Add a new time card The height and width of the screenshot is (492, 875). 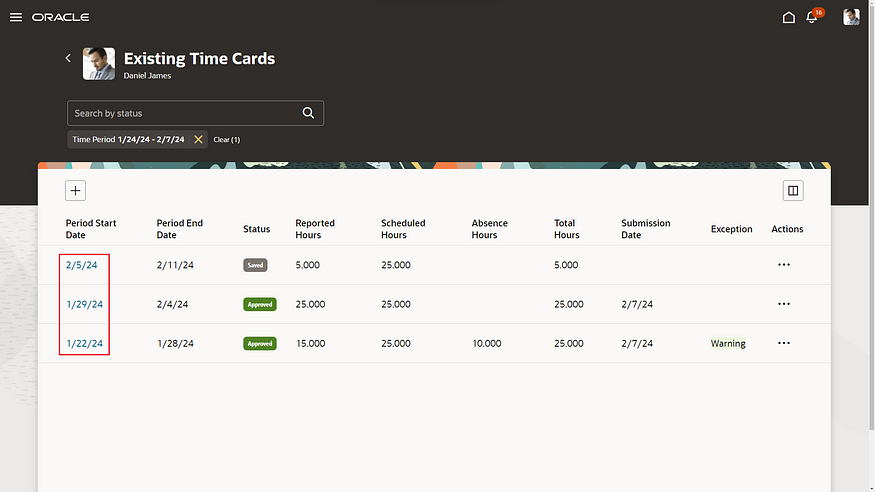coord(76,190)
